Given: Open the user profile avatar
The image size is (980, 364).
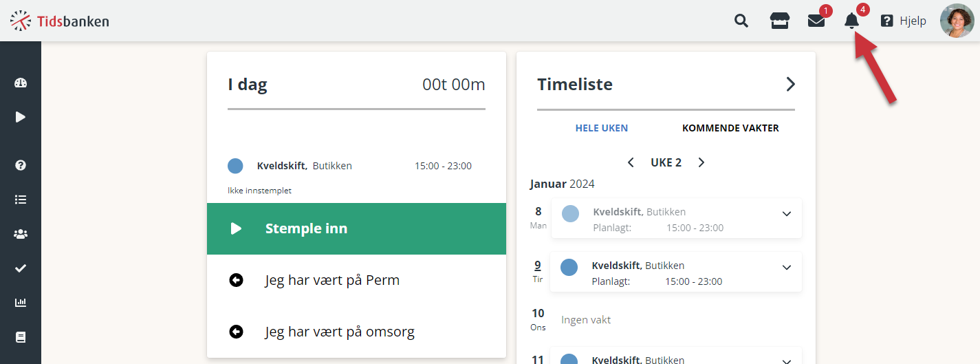Looking at the screenshot, I should [957, 21].
